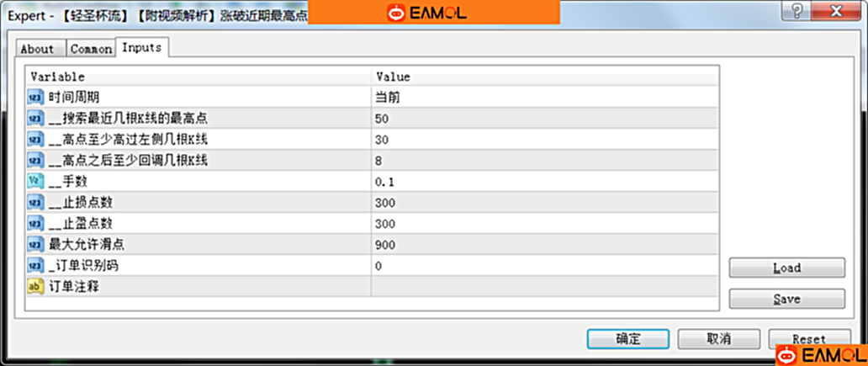The height and width of the screenshot is (366, 868).
Task: Click the icon beside 最大允许滑点
Action: tap(34, 245)
